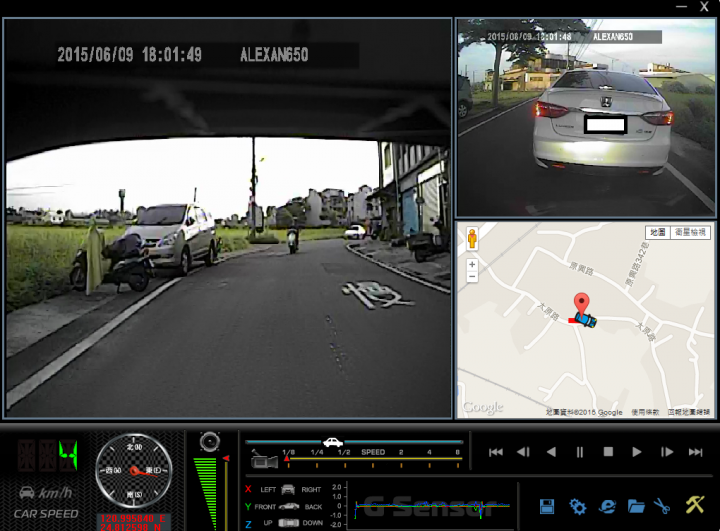Set playback speed to 1/2

tap(344, 452)
